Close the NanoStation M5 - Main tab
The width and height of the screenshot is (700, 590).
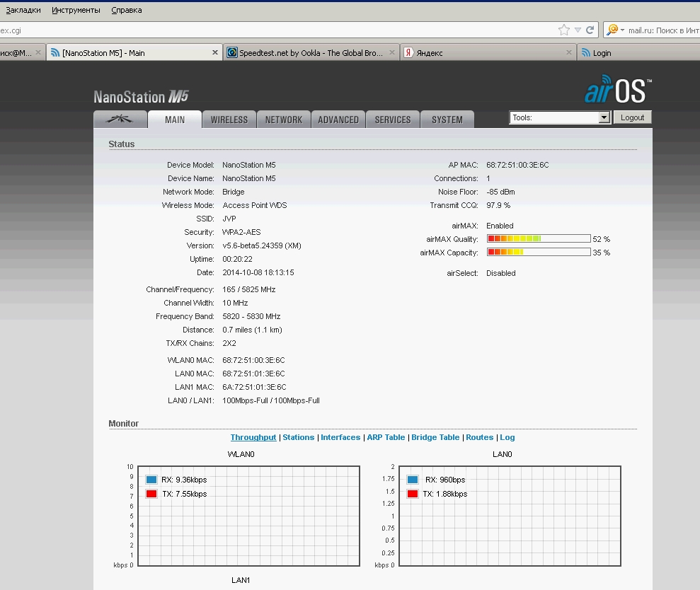point(214,52)
